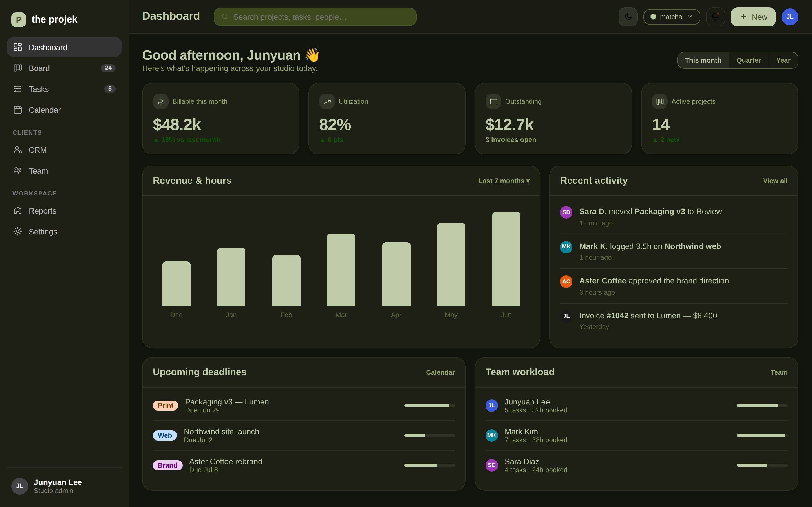
Task: Open Settings gear in sidebar
Action: [x=18, y=231]
